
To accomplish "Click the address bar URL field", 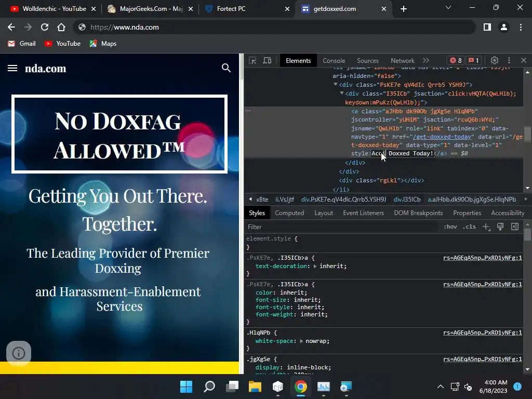I will 274,27.
